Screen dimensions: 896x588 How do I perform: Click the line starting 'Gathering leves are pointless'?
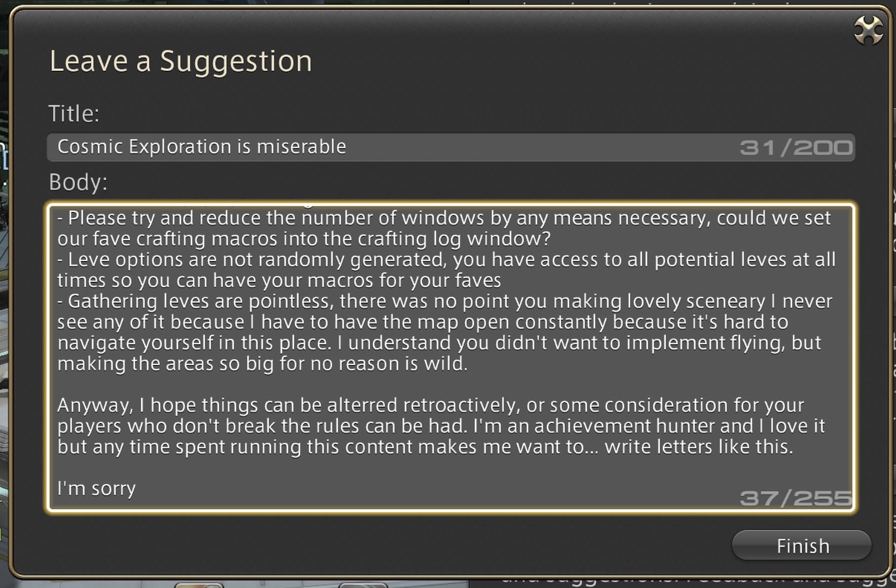pyautogui.click(x=198, y=301)
